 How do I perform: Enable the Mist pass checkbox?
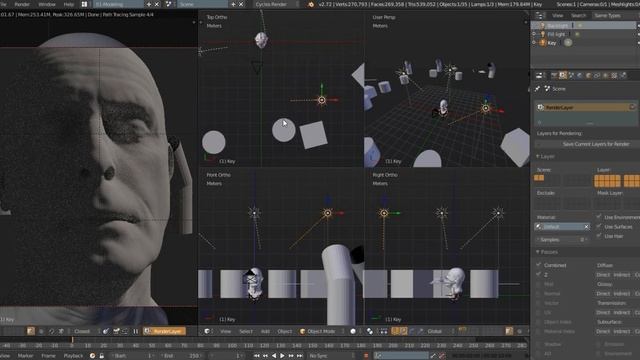(x=539, y=284)
